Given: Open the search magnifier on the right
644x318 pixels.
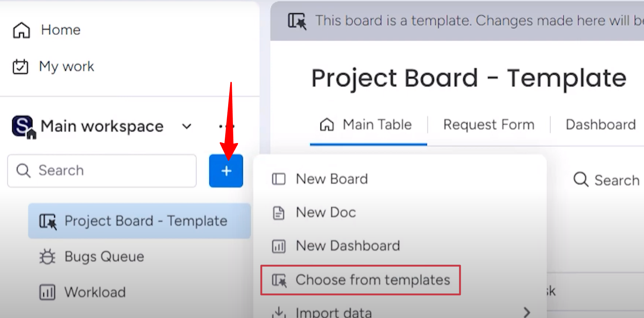Looking at the screenshot, I should click(580, 180).
